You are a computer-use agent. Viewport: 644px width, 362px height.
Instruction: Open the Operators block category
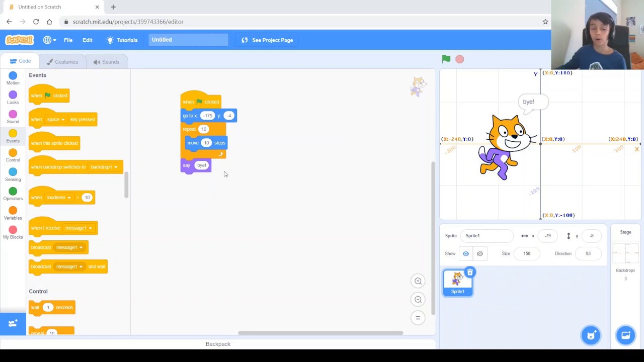point(13,194)
